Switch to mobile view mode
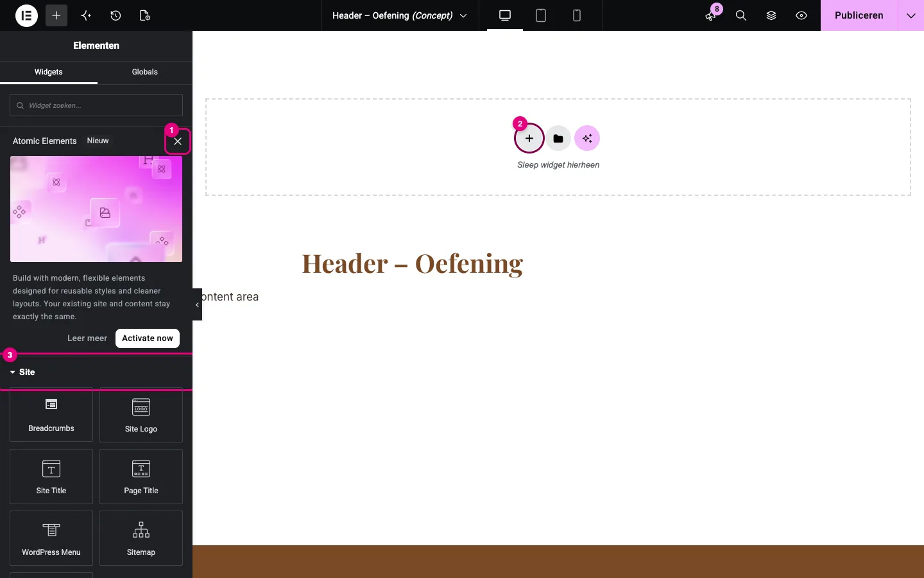 pos(577,15)
